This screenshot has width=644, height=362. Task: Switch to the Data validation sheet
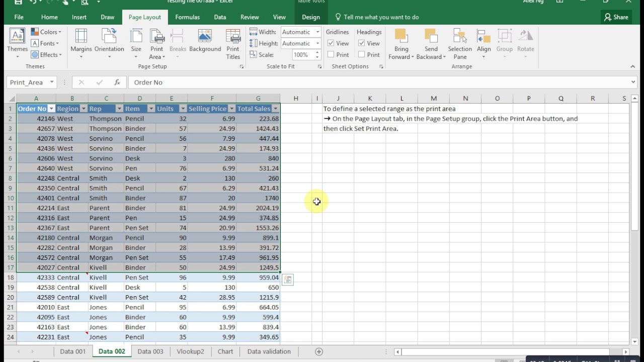[x=269, y=351]
